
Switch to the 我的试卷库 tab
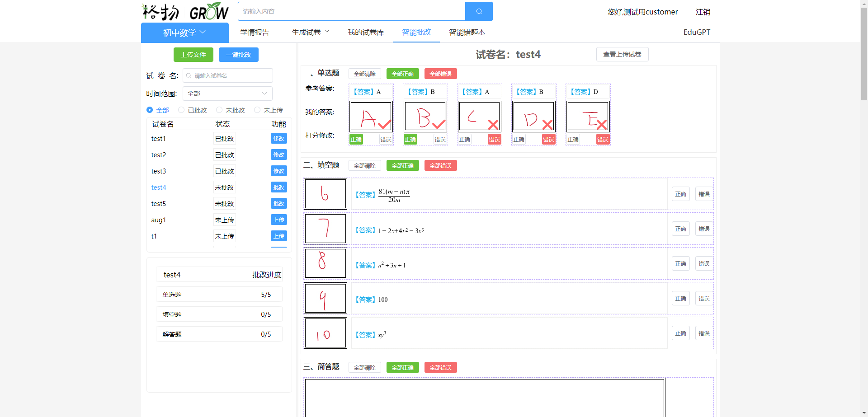pos(366,32)
